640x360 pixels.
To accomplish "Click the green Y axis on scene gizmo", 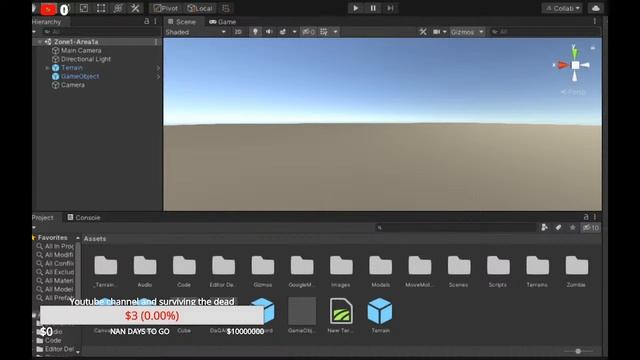I will (x=575, y=52).
